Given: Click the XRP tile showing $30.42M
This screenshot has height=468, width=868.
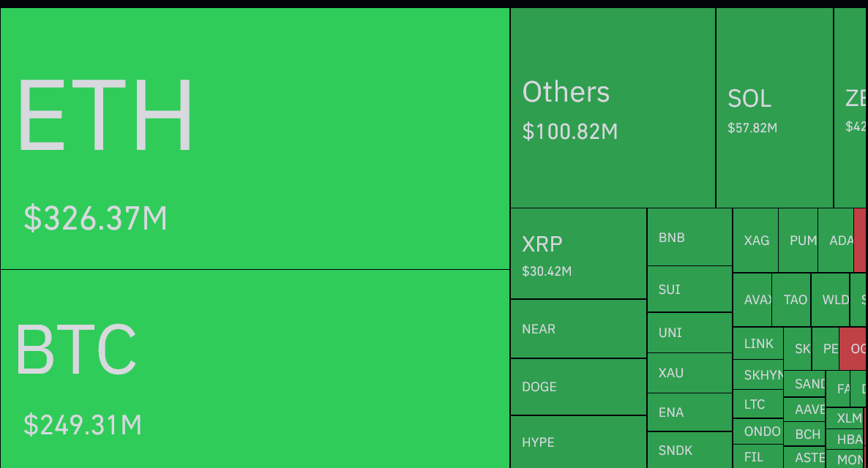Looking at the screenshot, I should [x=578, y=253].
